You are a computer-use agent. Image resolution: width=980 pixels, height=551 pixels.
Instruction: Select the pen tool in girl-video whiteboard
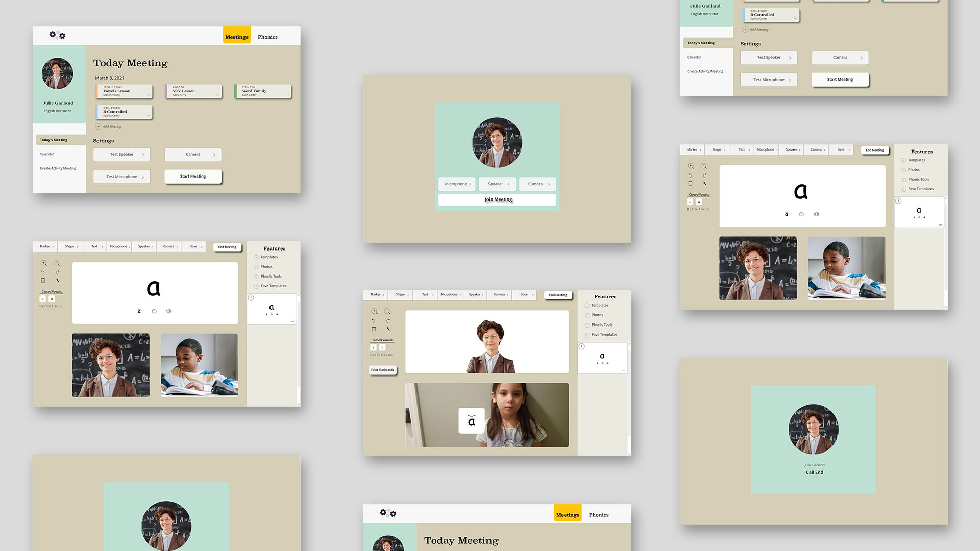point(388,329)
